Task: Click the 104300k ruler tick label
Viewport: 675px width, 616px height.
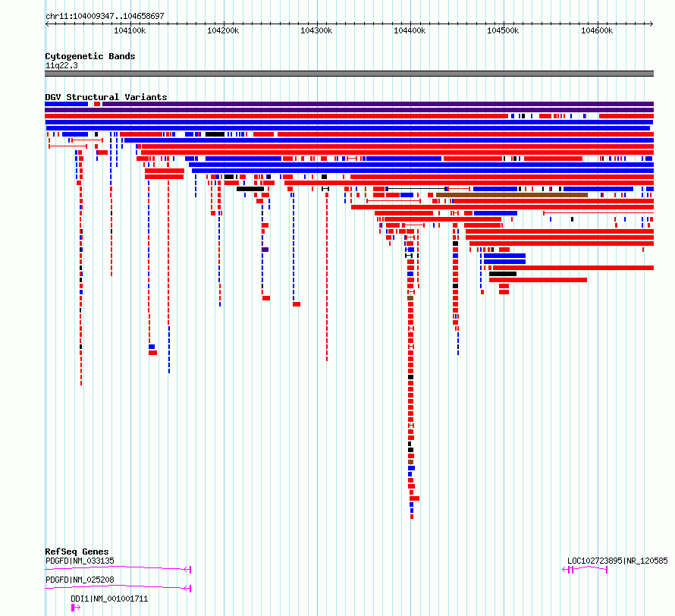Action: pos(316,30)
